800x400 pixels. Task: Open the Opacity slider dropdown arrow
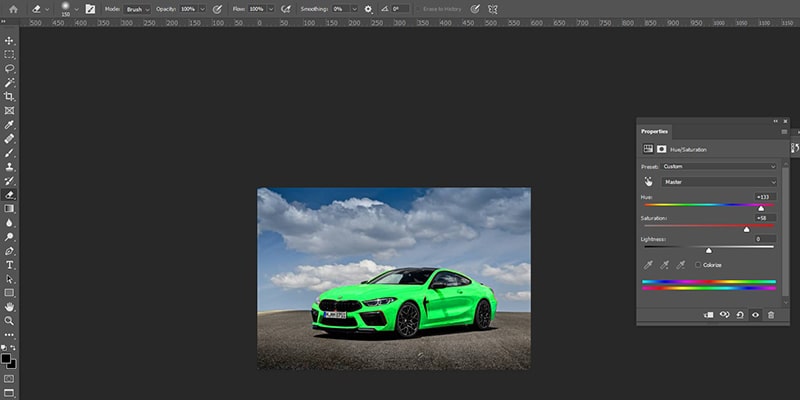(203, 9)
